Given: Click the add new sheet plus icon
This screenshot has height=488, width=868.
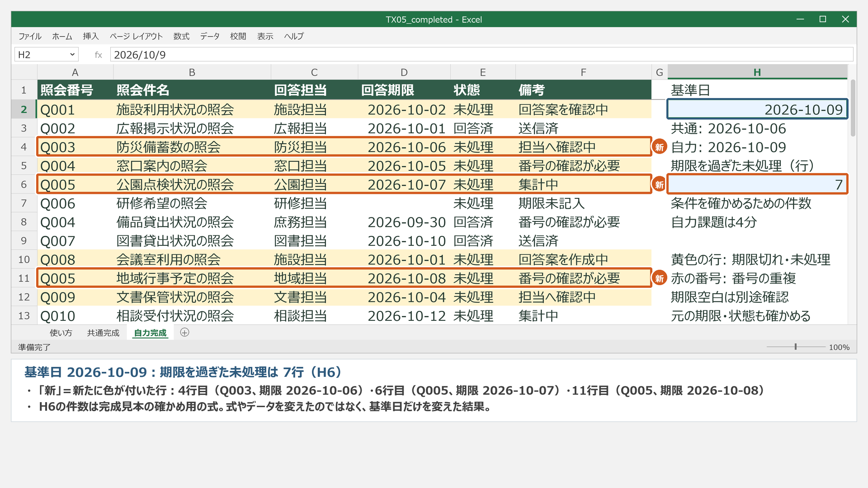Looking at the screenshot, I should pyautogui.click(x=184, y=333).
